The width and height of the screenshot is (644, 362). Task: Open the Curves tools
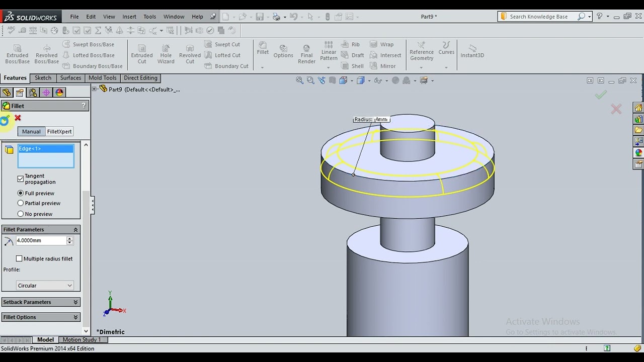pos(446,48)
